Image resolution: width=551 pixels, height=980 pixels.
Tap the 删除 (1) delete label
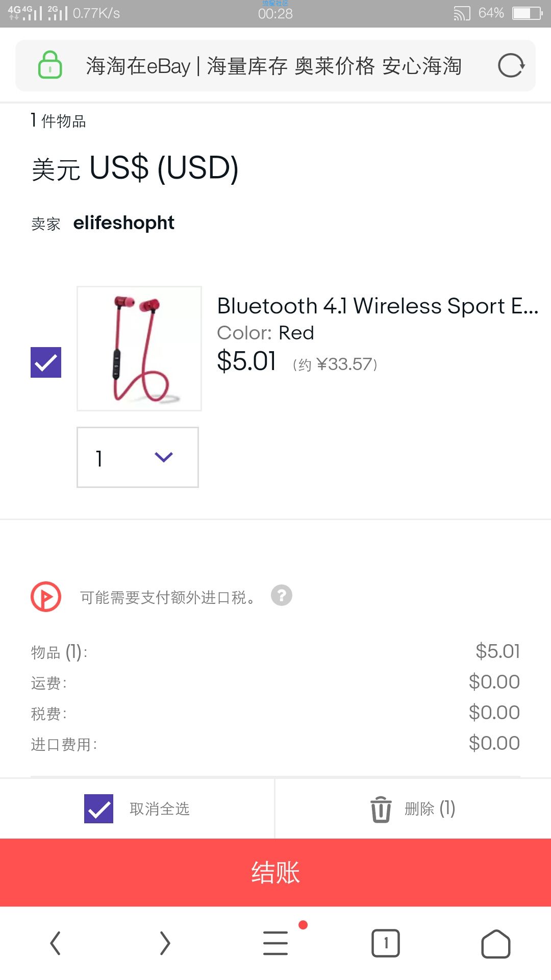tap(430, 808)
